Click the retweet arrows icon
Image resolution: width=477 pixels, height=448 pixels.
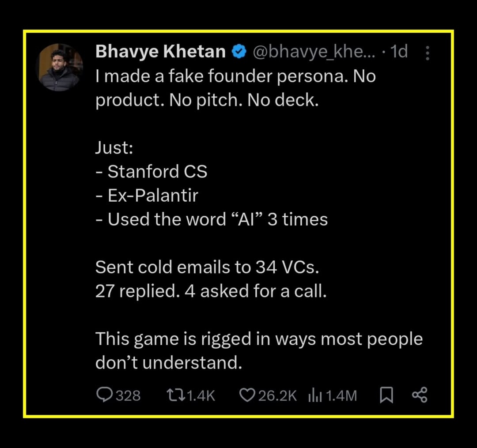tap(176, 395)
